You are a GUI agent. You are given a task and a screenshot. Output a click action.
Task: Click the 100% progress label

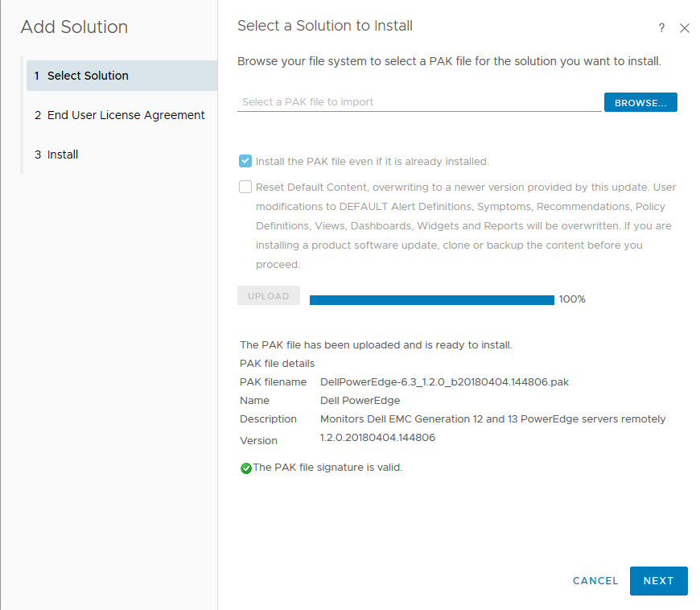pyautogui.click(x=572, y=299)
